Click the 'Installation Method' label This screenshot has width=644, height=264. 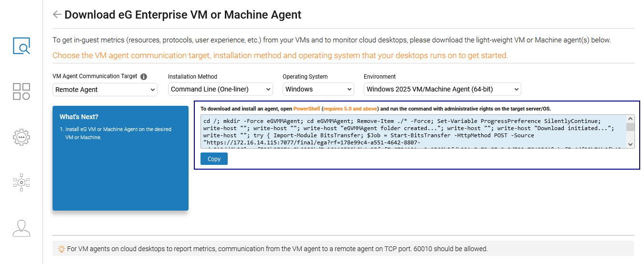click(192, 76)
